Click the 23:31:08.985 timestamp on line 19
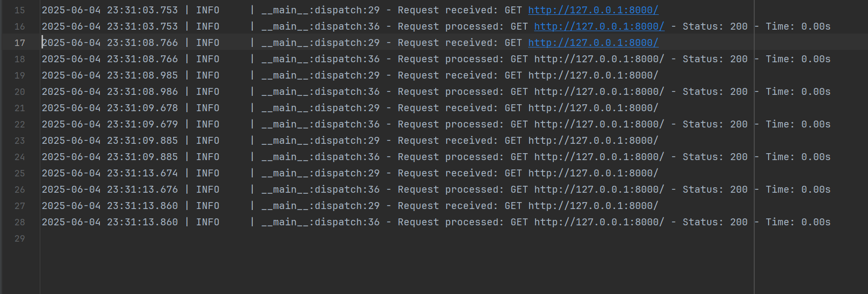 click(142, 76)
